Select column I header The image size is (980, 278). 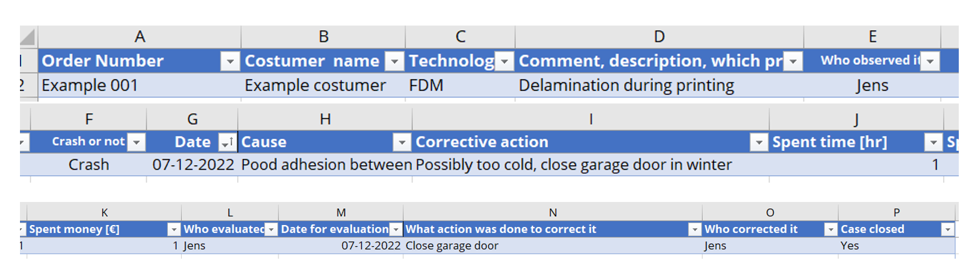tap(590, 119)
